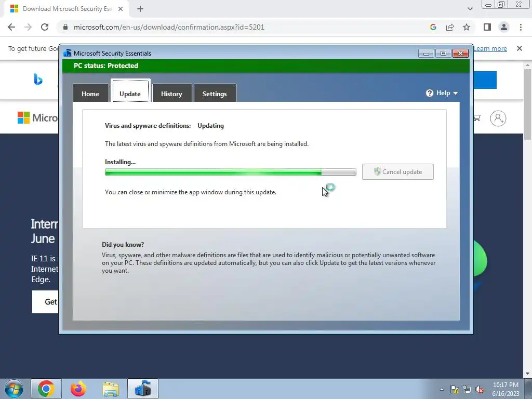This screenshot has height=399, width=532.
Task: Click the Security Essentials taskbar icon
Action: pos(143,389)
